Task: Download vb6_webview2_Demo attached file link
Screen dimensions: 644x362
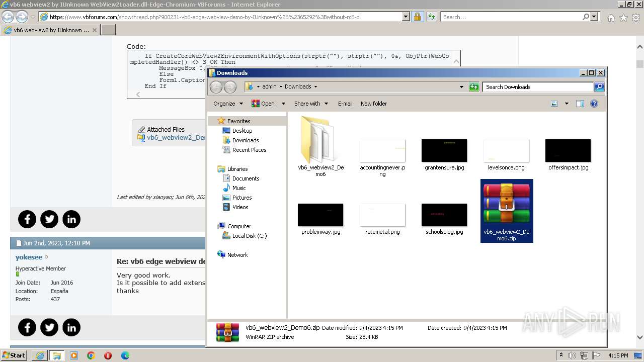Action: coord(176,138)
